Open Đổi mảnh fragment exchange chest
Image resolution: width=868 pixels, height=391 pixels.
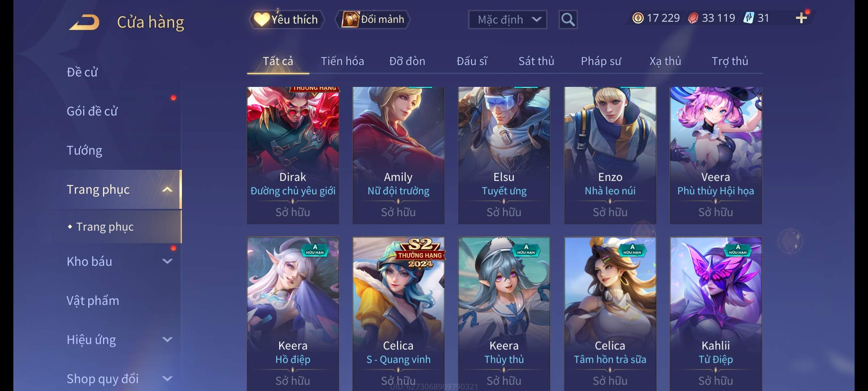(373, 20)
